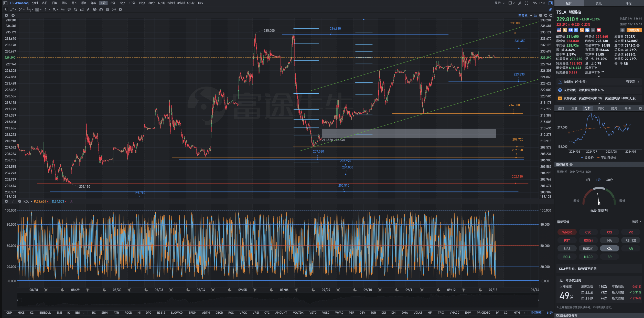Open the KDJ indicator name dropdown
Viewport: 644px width, 318px height.
[28, 202]
